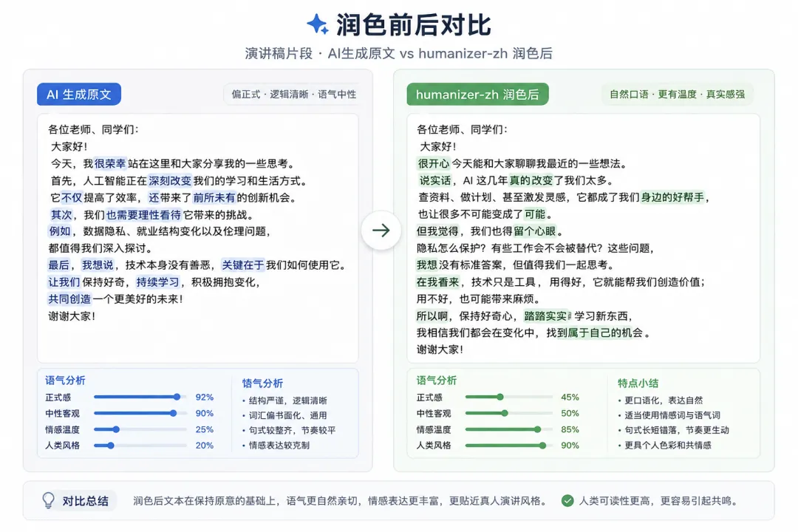Click the highlighted phrase 共同创造
This screenshot has width=798, height=532.
(x=69, y=299)
